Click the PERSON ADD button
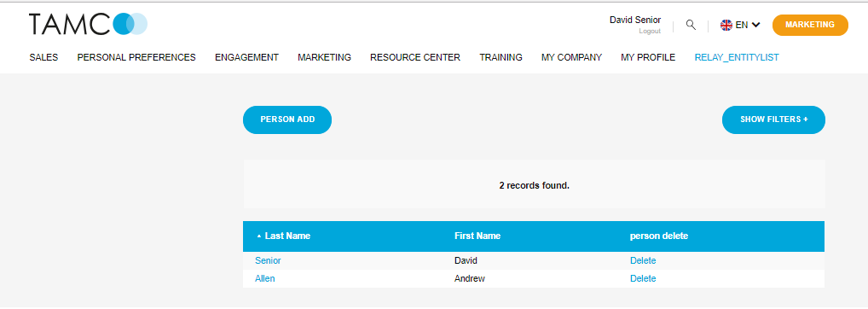Viewport: 868px width, 309px height. pyautogui.click(x=287, y=120)
